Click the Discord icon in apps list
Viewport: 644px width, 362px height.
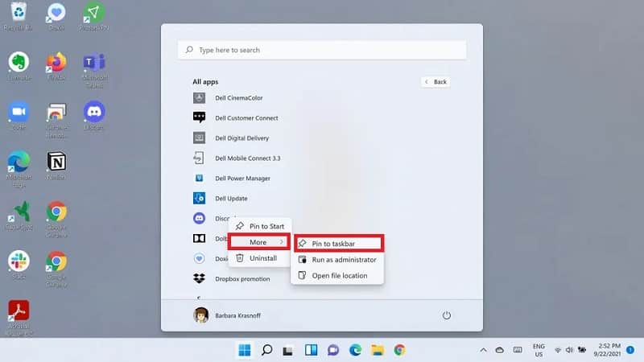199,218
